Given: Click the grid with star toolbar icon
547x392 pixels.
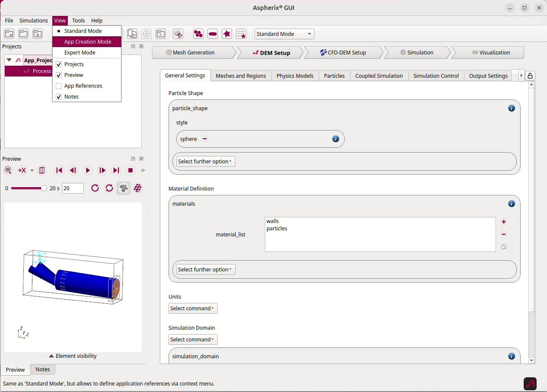Looking at the screenshot, I should pos(241,34).
